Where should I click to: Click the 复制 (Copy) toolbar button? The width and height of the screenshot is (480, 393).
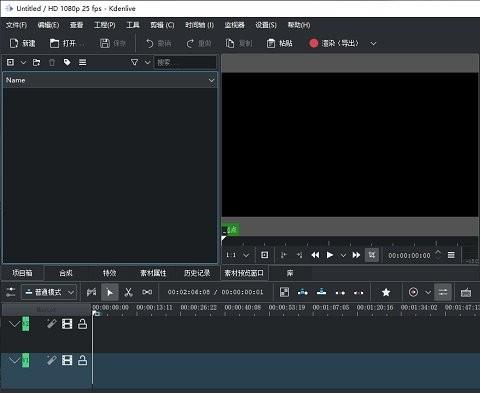coord(239,43)
